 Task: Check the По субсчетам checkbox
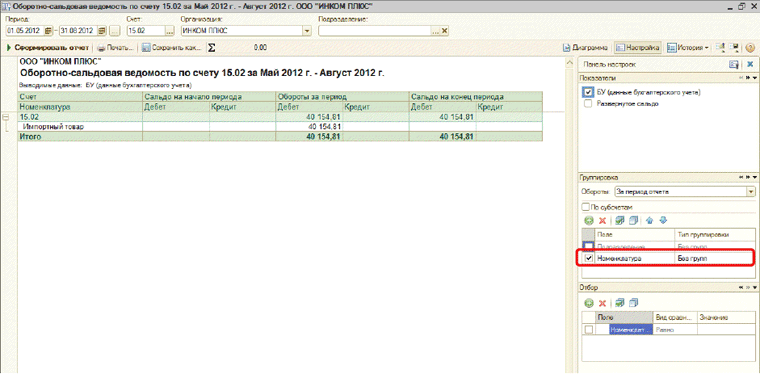tap(586, 207)
